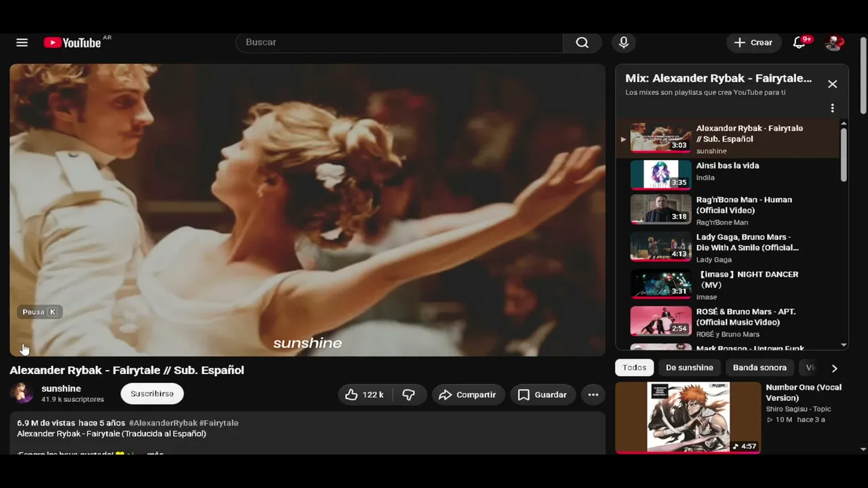
Task: Open Die With A Smile thumbnail
Action: (660, 247)
